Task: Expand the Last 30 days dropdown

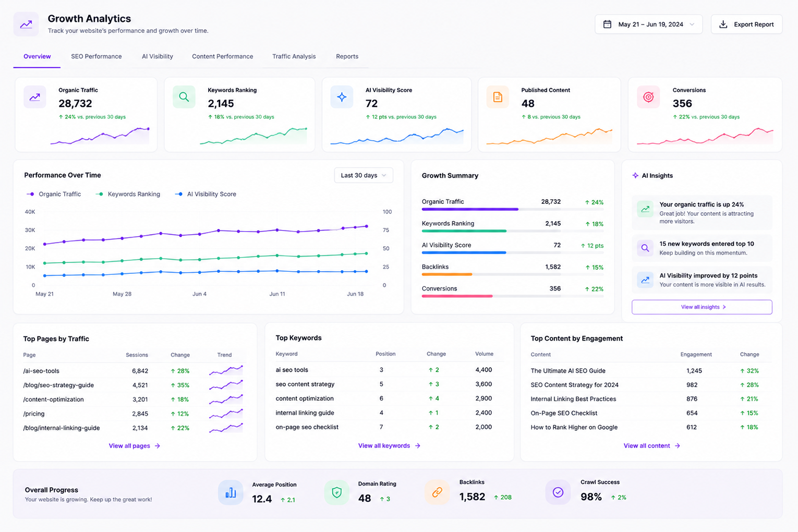Action: point(364,175)
